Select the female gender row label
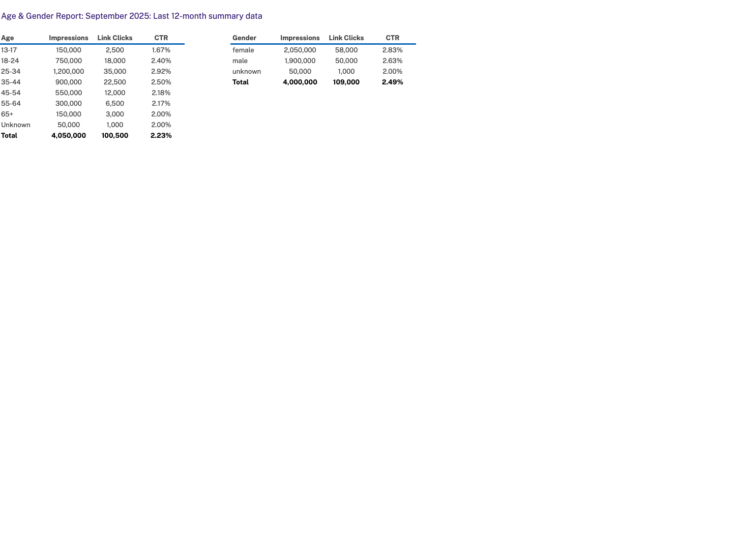Image resolution: width=739 pixels, height=560 pixels. pyautogui.click(x=243, y=50)
